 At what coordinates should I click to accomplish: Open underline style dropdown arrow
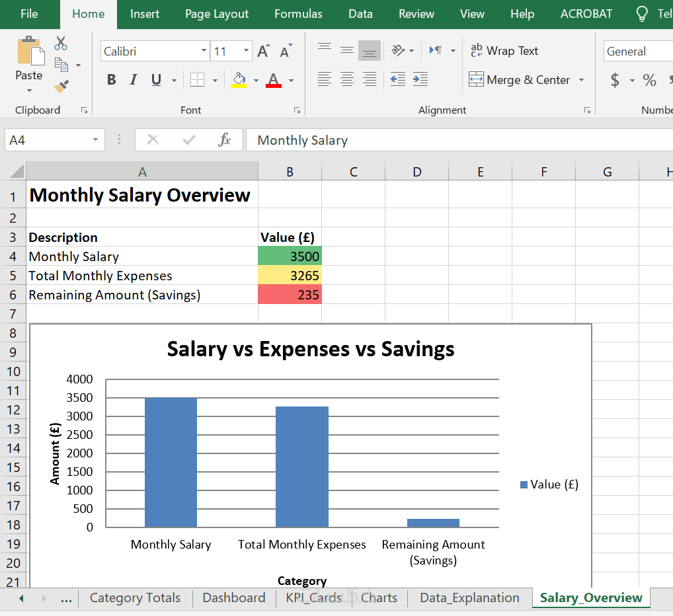coord(175,80)
